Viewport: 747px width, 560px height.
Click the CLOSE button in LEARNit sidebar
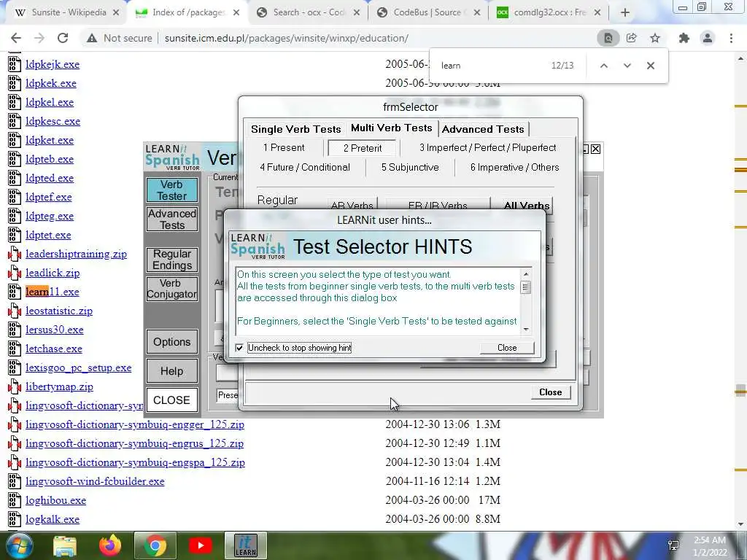pyautogui.click(x=172, y=400)
